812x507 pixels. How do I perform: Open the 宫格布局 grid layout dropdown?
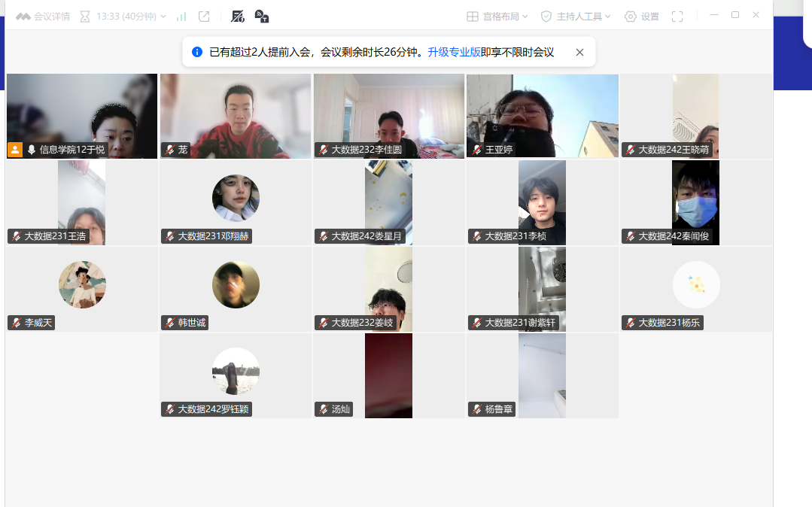[497, 17]
